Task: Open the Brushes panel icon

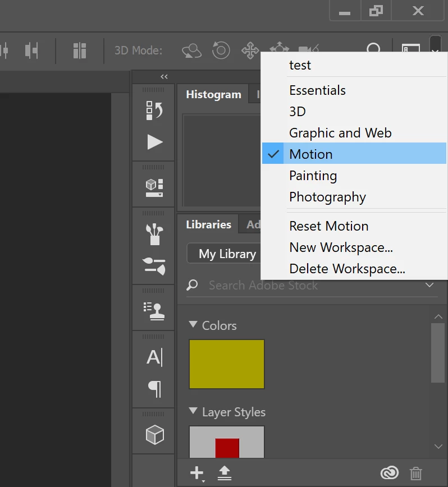Action: [x=154, y=234]
